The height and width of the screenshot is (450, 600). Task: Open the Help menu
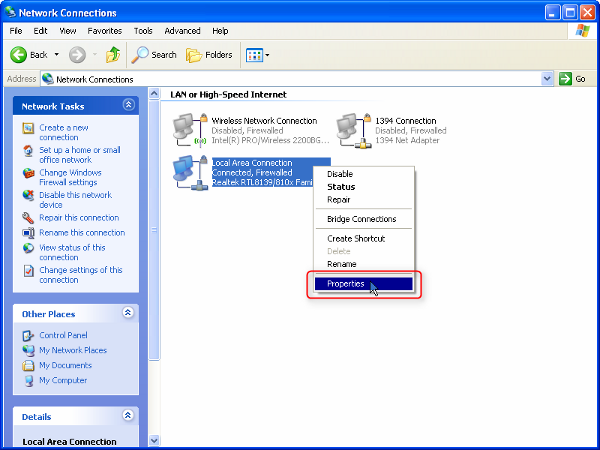pos(220,31)
